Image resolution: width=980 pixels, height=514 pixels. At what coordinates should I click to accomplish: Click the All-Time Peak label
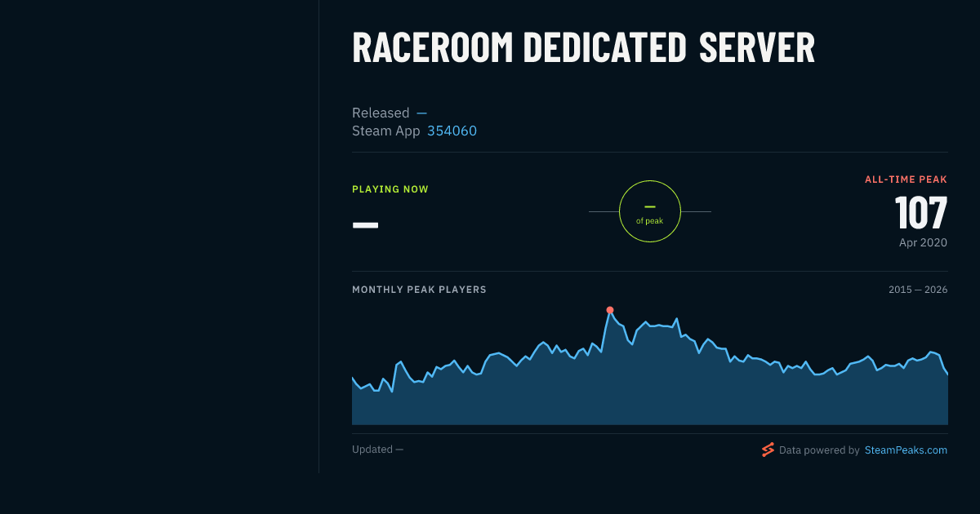pos(906,179)
